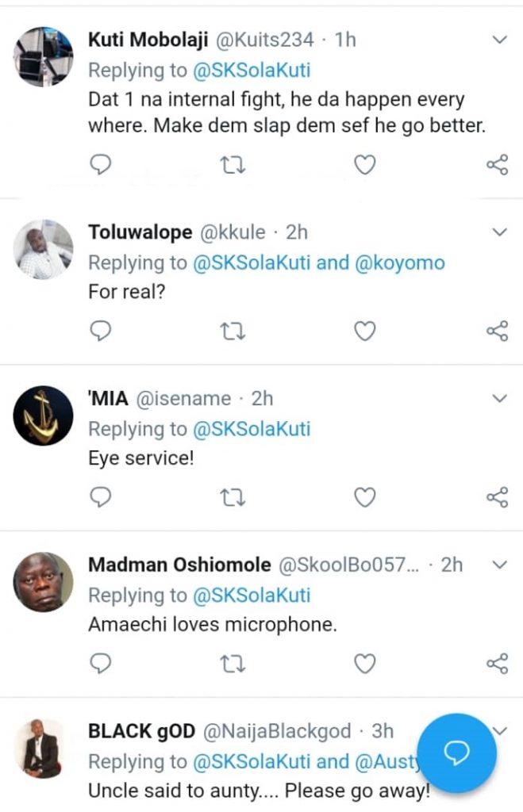Open @koyomo profile link
523x812 pixels.
tap(405, 263)
